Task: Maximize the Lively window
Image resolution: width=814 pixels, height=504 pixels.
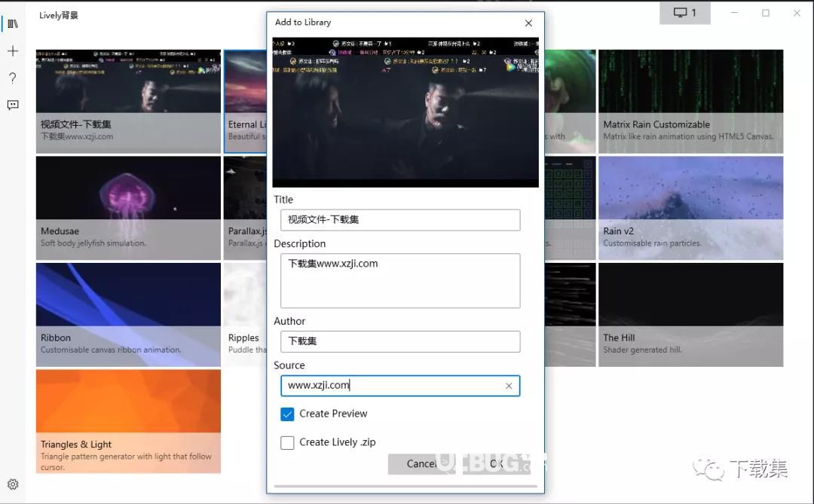Action: click(766, 13)
